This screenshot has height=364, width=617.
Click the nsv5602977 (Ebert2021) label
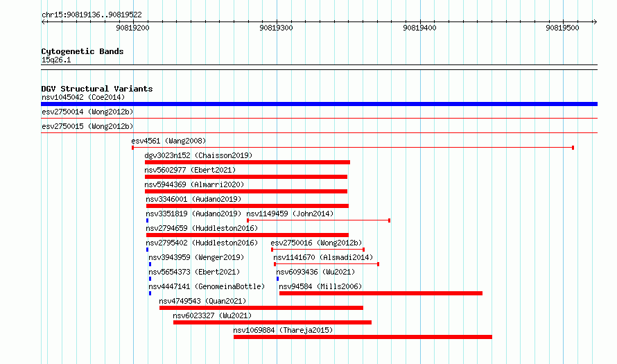(190, 170)
